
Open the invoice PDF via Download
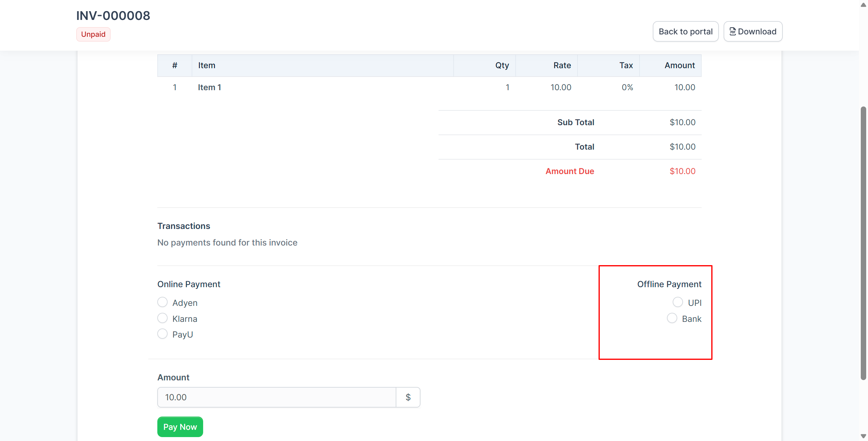point(753,31)
